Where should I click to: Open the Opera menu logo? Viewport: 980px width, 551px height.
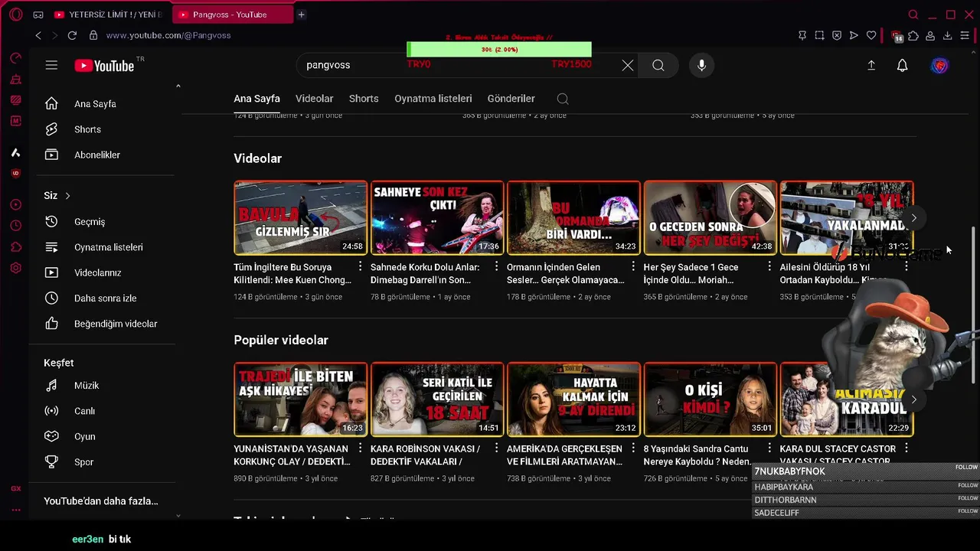[16, 15]
